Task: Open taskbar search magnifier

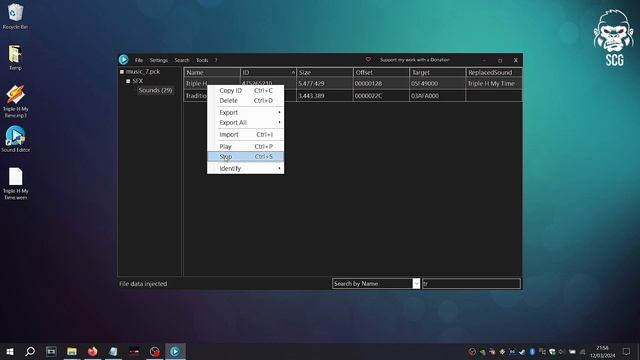Action: (30, 351)
